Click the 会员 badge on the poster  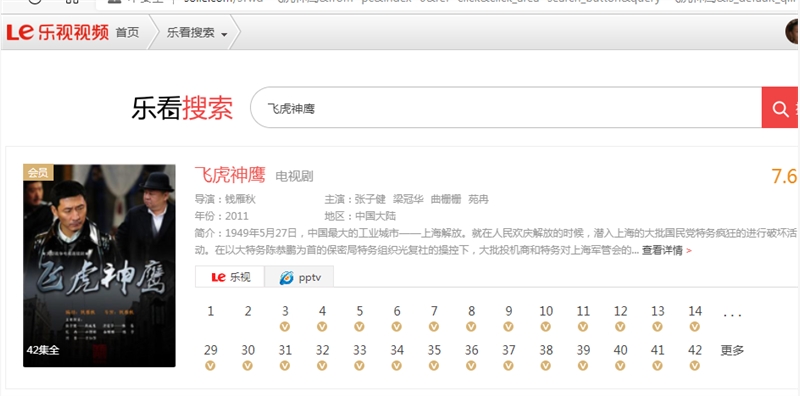click(38, 172)
